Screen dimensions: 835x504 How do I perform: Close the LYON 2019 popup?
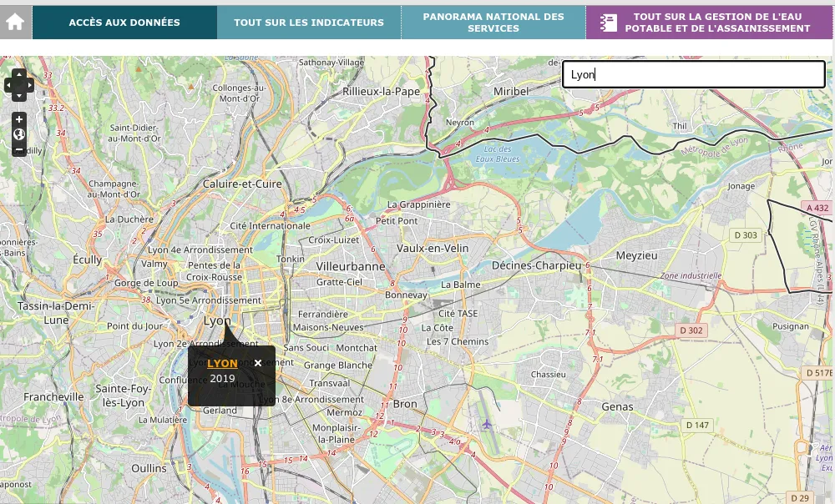pyautogui.click(x=258, y=363)
